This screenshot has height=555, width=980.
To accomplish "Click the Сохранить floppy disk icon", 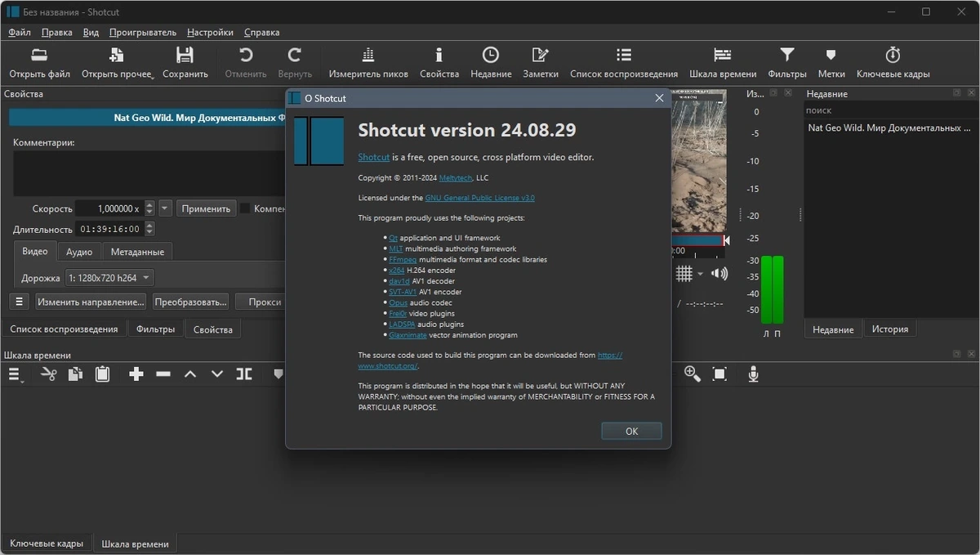I will (x=185, y=56).
